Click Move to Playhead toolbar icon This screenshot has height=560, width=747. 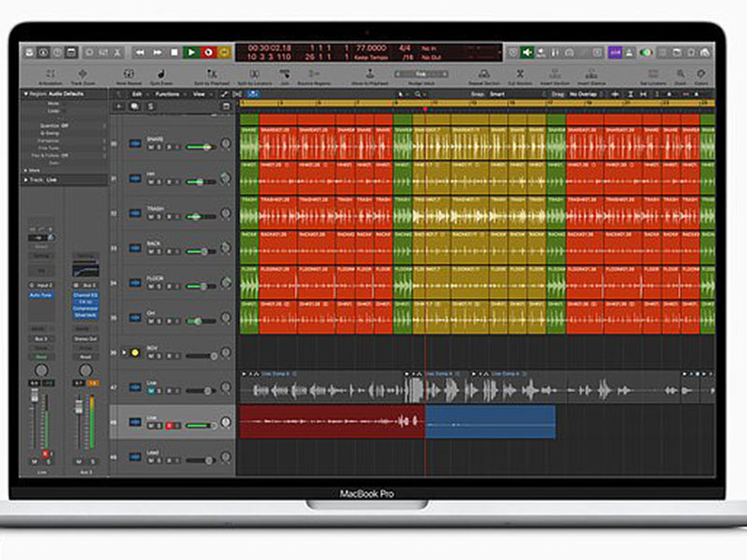pos(370,76)
